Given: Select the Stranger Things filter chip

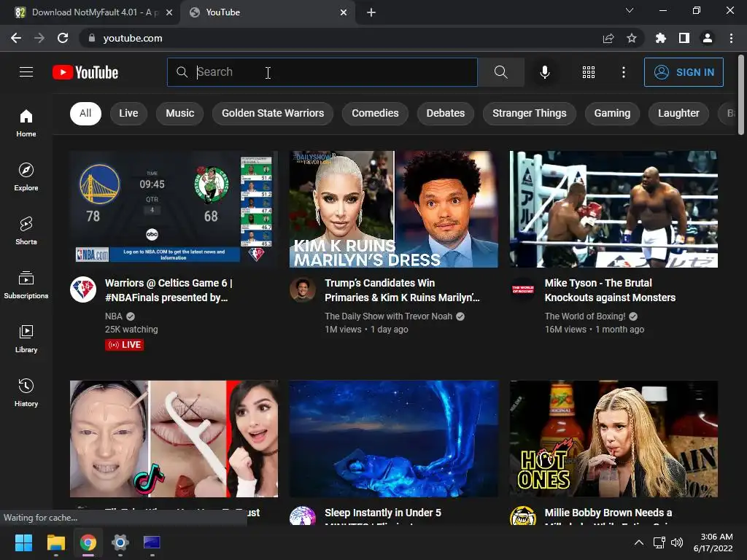Looking at the screenshot, I should point(530,113).
